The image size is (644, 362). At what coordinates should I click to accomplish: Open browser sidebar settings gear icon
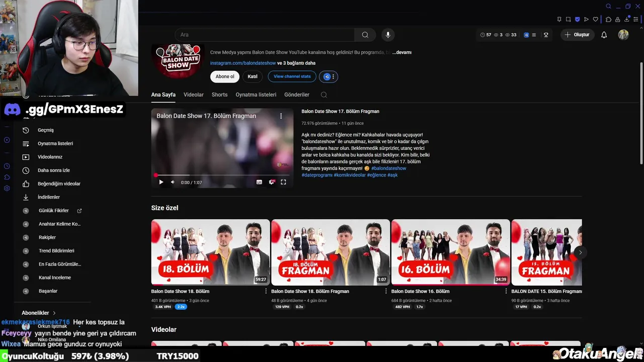tap(7, 189)
